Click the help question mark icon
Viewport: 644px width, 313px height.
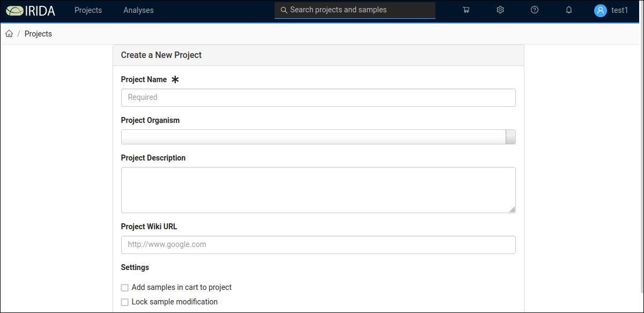535,10
